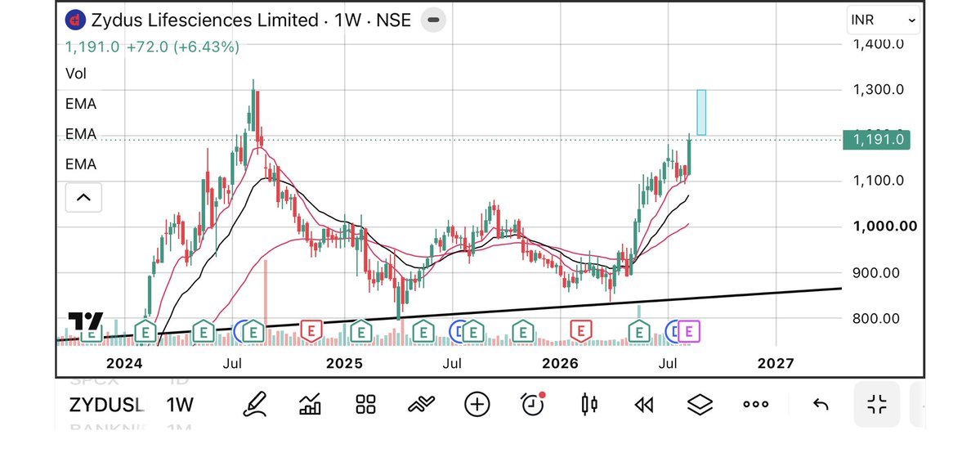Tap the plus circle add icon
The height and width of the screenshot is (453, 980).
[477, 404]
